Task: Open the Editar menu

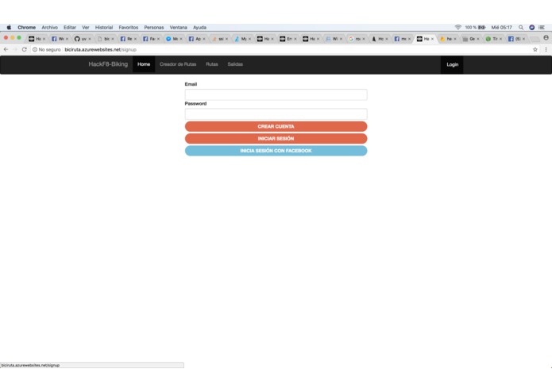Action: click(x=70, y=28)
